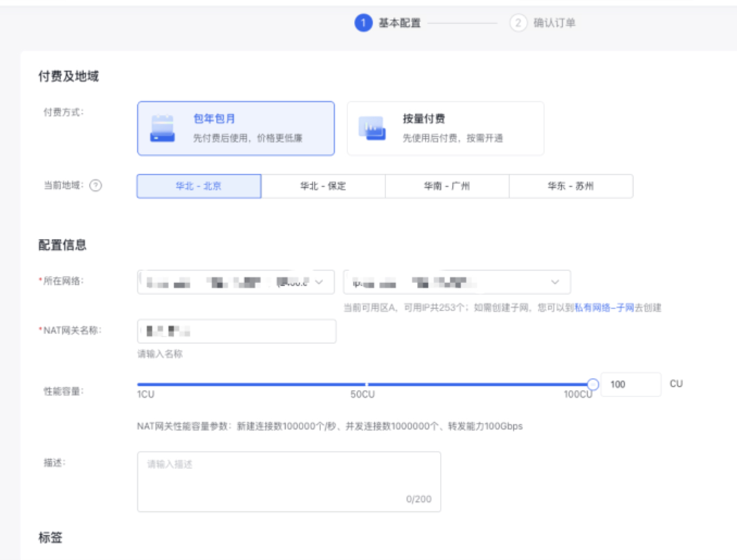Screen dimensions: 737x560
Task: Click the 性能容量 slider handle
Action: [x=593, y=384]
